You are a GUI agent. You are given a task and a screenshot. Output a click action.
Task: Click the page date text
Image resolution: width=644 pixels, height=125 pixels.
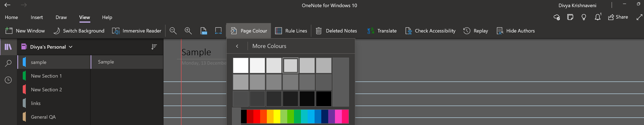(204, 63)
